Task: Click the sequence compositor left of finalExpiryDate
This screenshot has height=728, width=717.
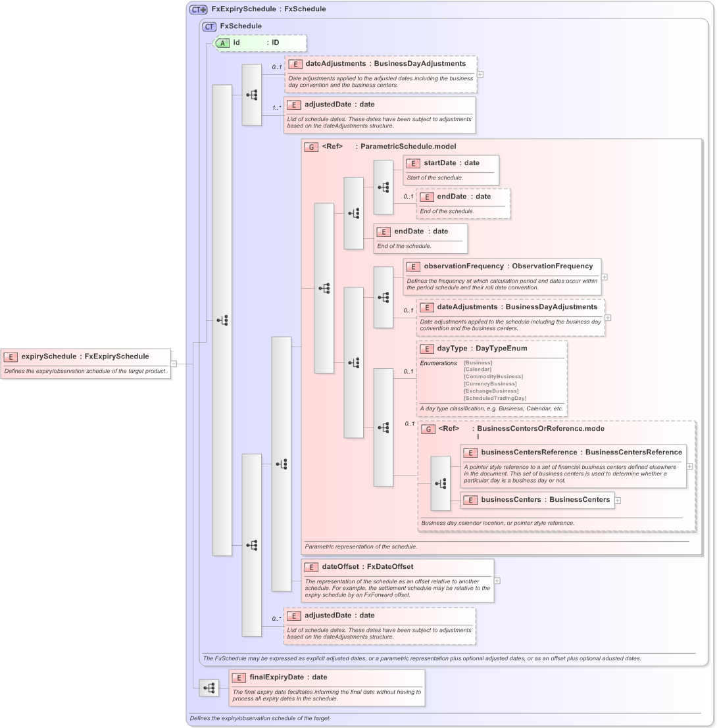Action: (x=209, y=688)
